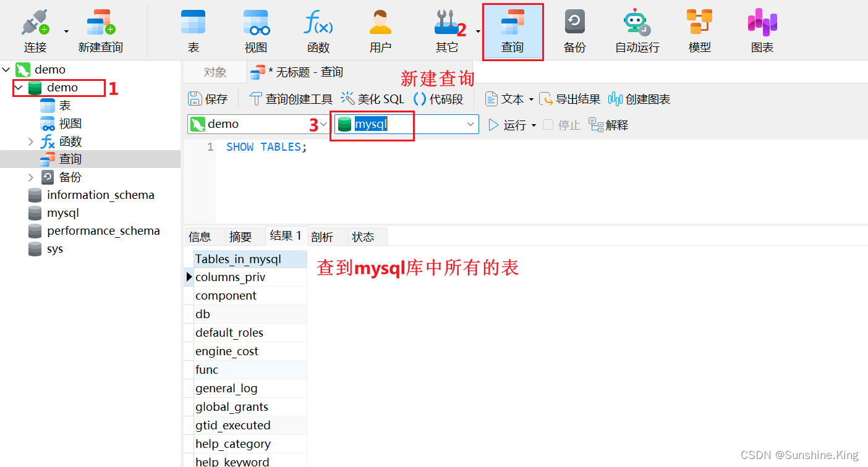Select the general_log result row
The height and width of the screenshot is (467, 868).
[250, 389]
